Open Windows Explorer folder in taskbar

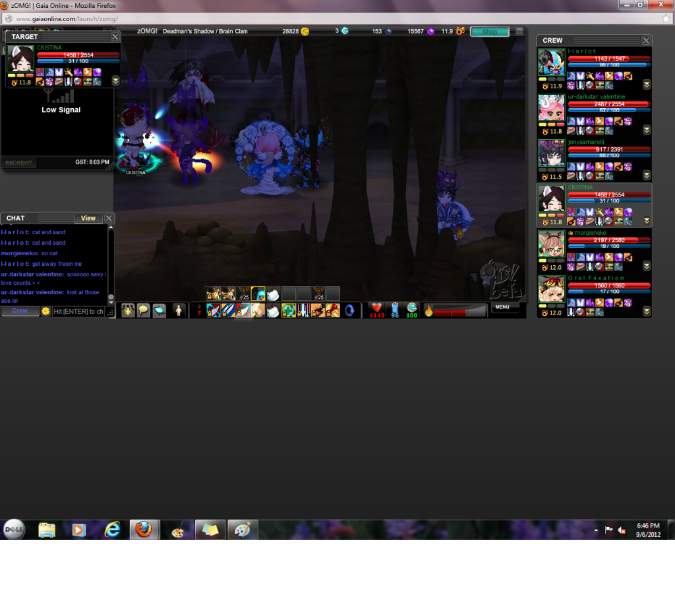click(x=47, y=530)
